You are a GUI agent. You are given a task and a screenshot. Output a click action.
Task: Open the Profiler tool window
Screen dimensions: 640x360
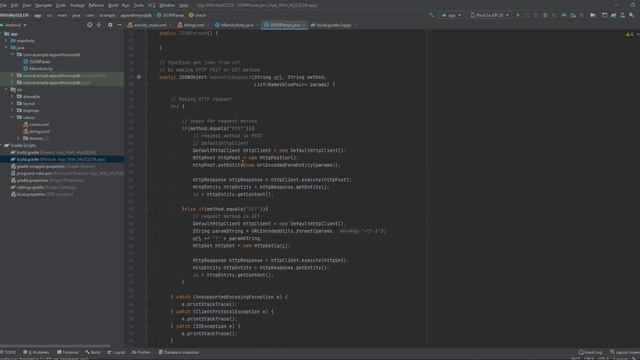(x=141, y=352)
